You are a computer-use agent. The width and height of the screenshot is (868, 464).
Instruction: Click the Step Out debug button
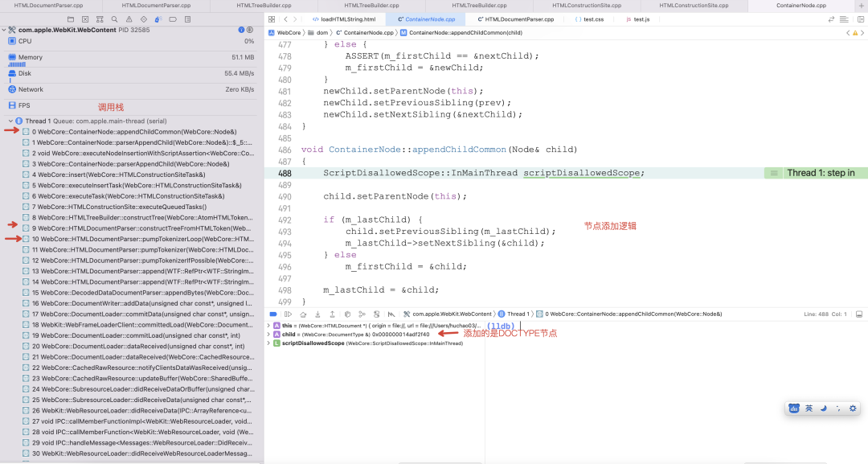point(332,314)
